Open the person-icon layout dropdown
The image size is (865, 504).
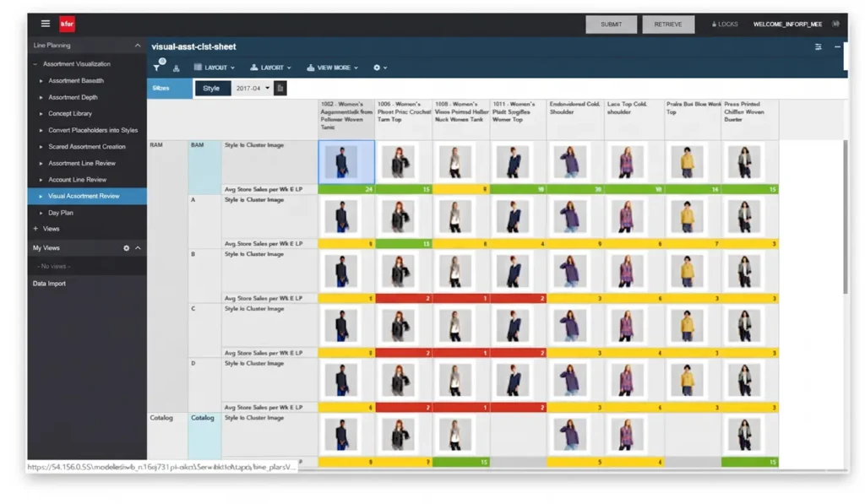pos(270,68)
